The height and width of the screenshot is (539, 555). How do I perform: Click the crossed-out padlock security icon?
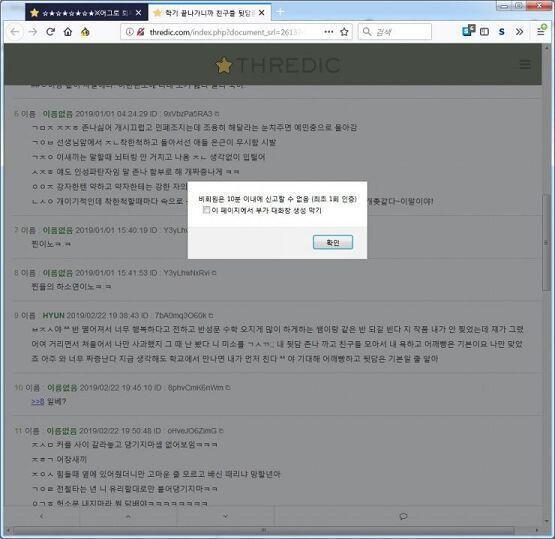point(141,32)
